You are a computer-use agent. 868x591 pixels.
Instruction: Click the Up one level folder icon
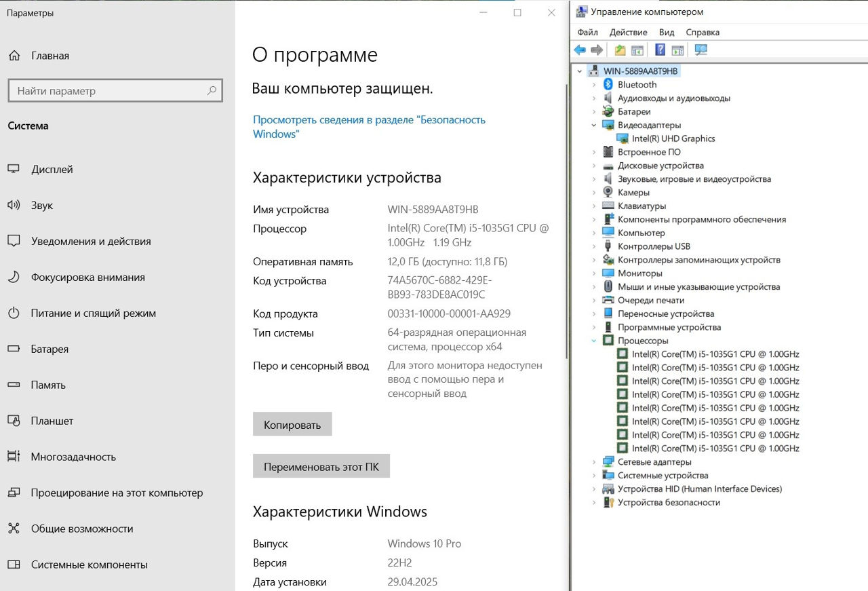point(620,50)
